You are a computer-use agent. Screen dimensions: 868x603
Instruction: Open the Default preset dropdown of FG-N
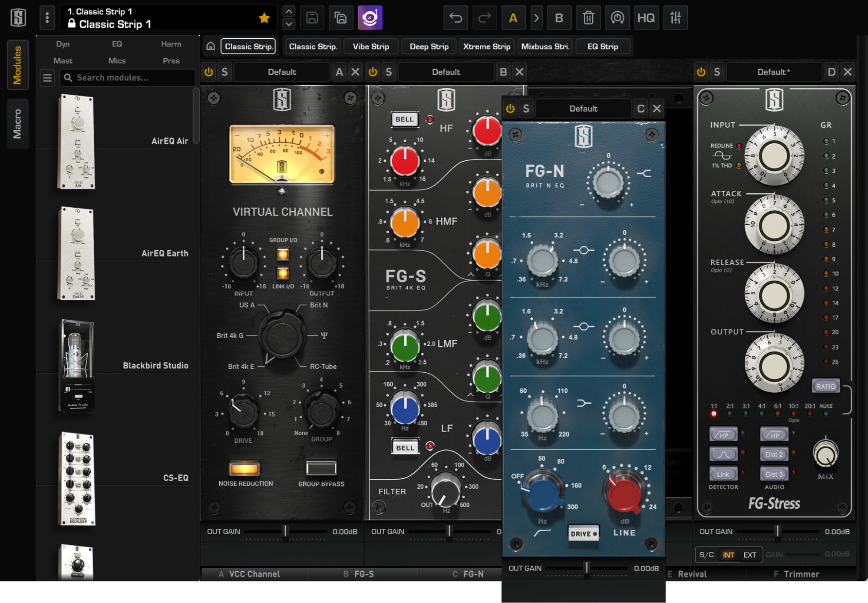(x=583, y=108)
